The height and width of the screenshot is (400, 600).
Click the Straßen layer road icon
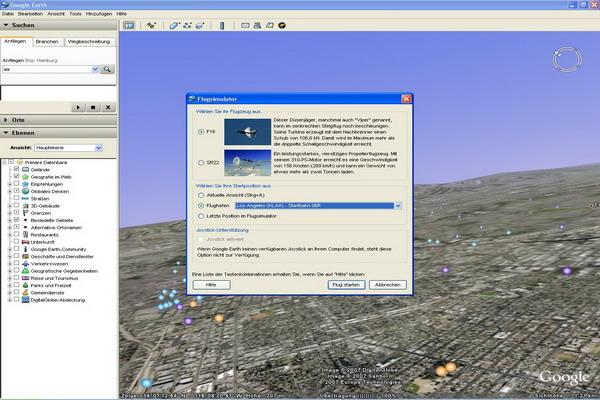[25, 199]
